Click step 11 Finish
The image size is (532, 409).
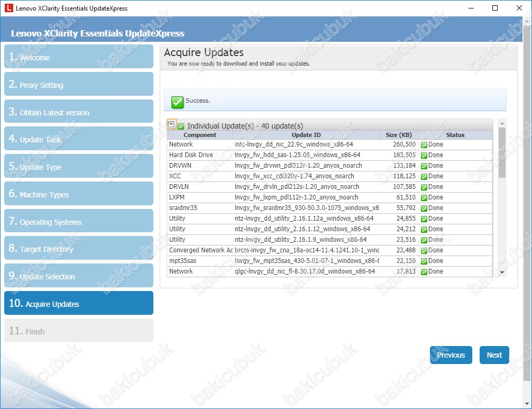tap(79, 331)
